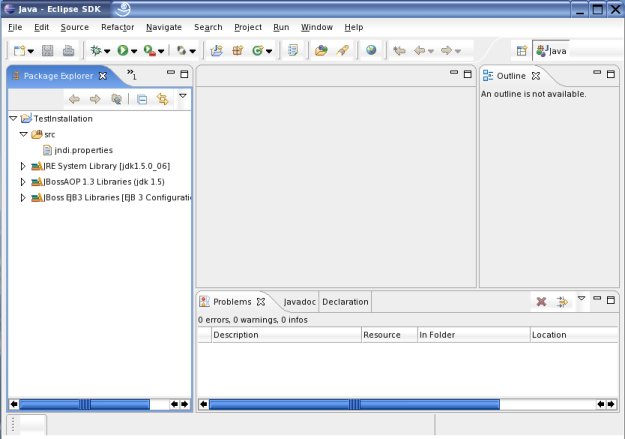Click the web browser globe icon
This screenshot has height=439, width=625.
click(x=371, y=50)
